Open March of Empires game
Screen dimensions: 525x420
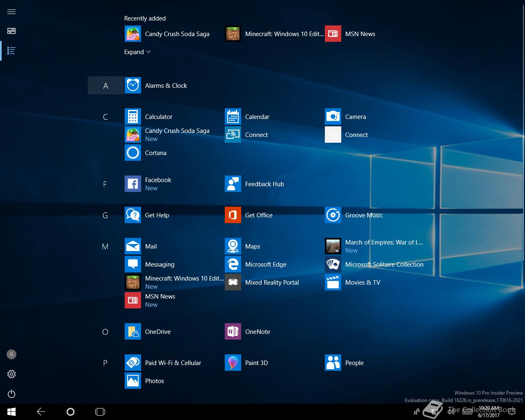pyautogui.click(x=374, y=246)
